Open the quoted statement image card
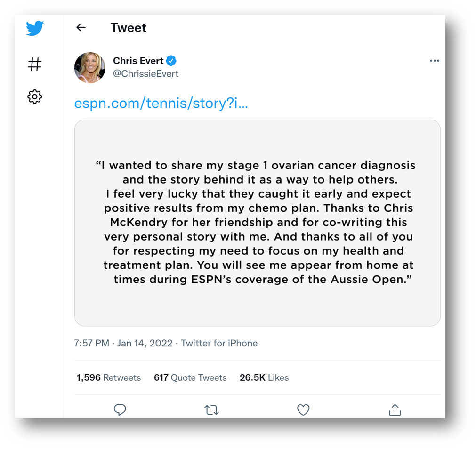This screenshot has height=449, width=476. click(x=258, y=223)
